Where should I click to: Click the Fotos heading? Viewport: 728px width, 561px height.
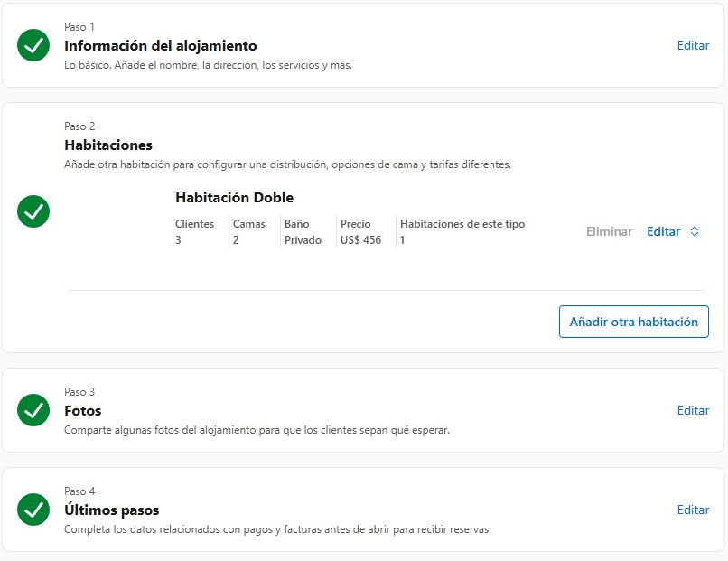point(82,410)
